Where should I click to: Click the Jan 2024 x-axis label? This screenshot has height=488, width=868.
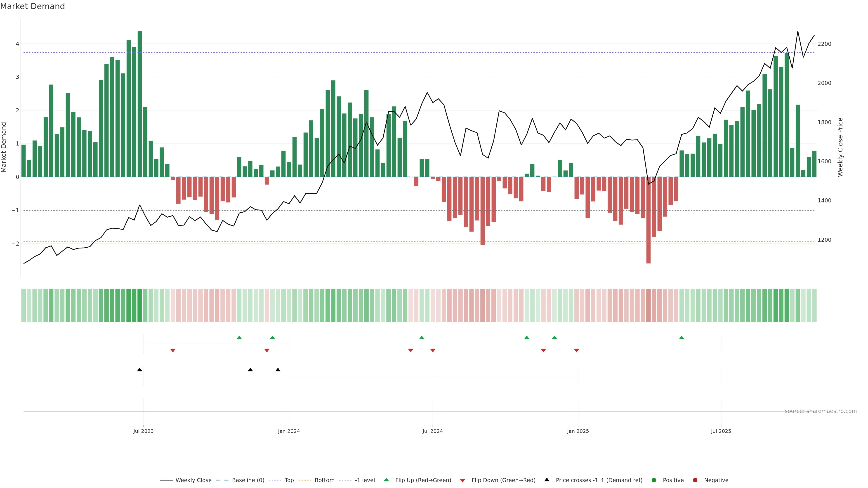coord(289,431)
